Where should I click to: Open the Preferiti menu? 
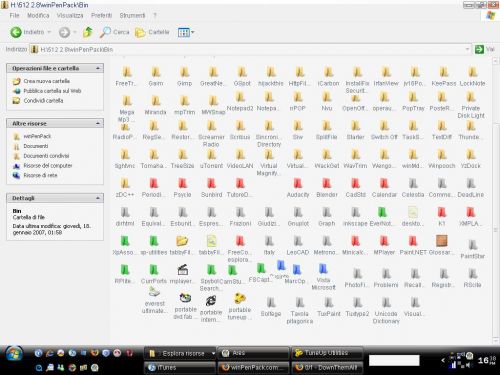[101, 15]
